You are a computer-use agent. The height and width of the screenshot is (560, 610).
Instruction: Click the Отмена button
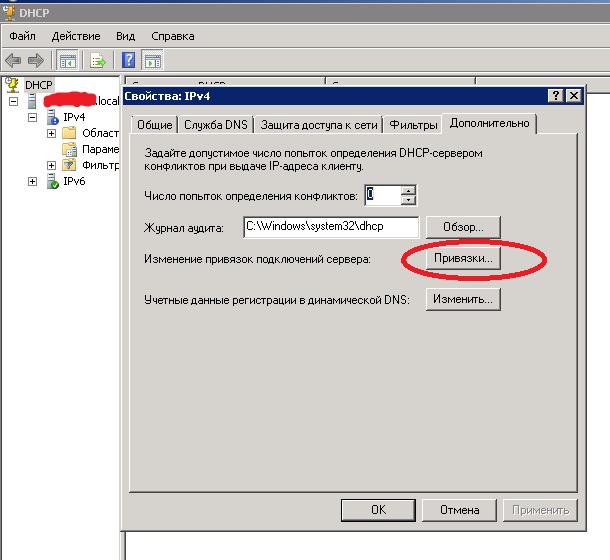(459, 510)
